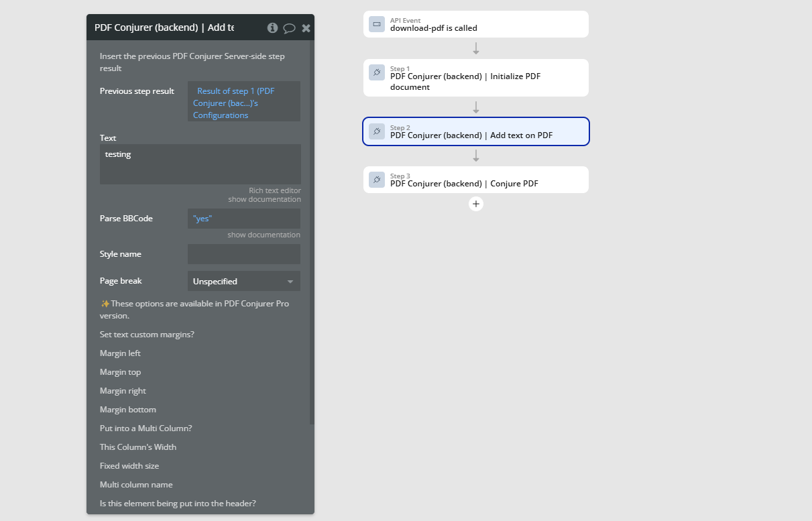Image resolution: width=812 pixels, height=521 pixels.
Task: Click the Style name input field
Action: tap(244, 254)
